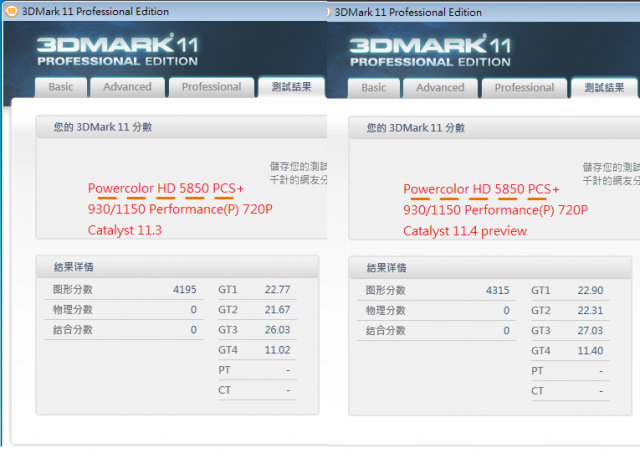This screenshot has height=454, width=640.
Task: Click 'Powercolor HD 5850 PCS+' text in right window
Action: (481, 189)
